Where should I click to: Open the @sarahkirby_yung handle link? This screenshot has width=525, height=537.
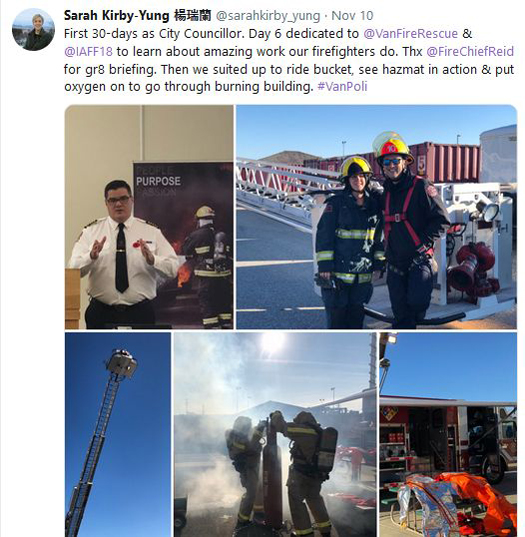pyautogui.click(x=268, y=16)
